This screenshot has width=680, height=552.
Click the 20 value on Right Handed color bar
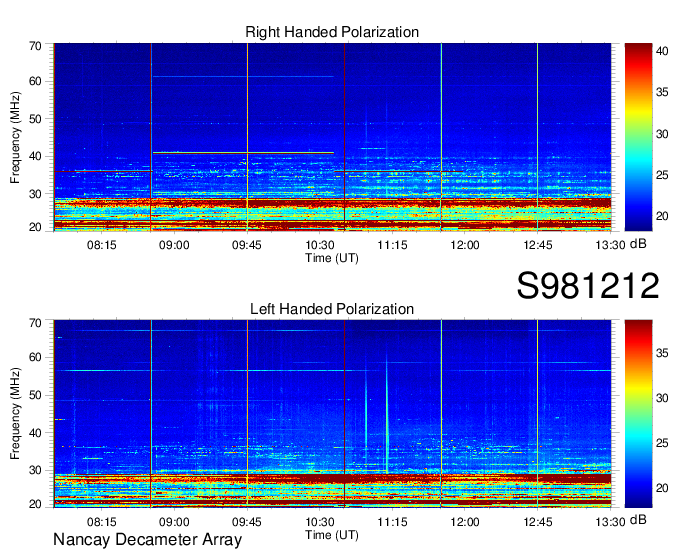pyautogui.click(x=662, y=216)
